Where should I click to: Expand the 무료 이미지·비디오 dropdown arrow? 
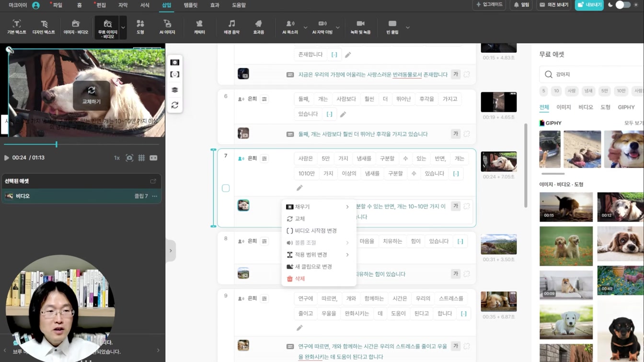pyautogui.click(x=123, y=28)
